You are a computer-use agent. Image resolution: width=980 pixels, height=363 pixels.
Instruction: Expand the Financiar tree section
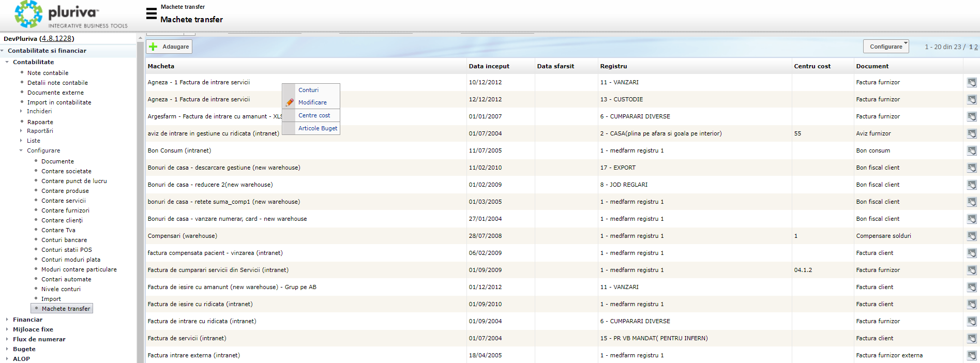[x=7, y=320]
